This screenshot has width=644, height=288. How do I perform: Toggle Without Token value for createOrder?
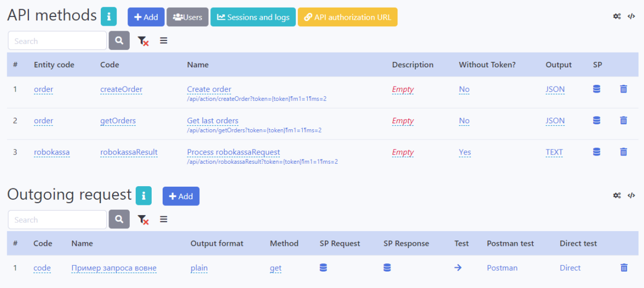click(x=464, y=89)
